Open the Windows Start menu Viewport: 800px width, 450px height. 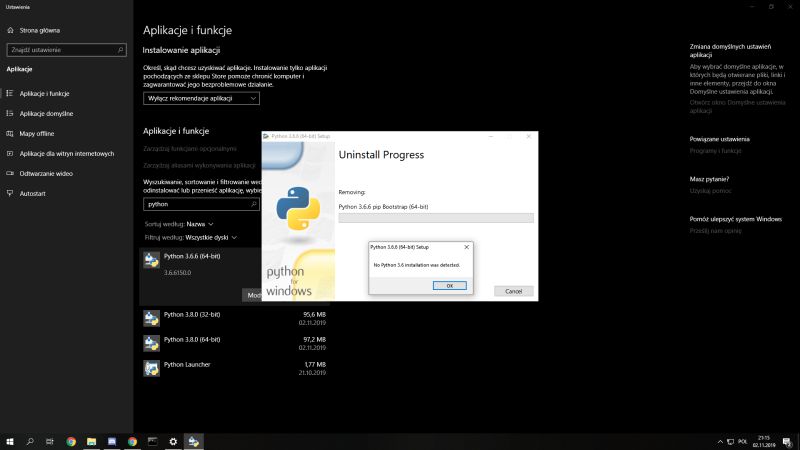point(10,441)
